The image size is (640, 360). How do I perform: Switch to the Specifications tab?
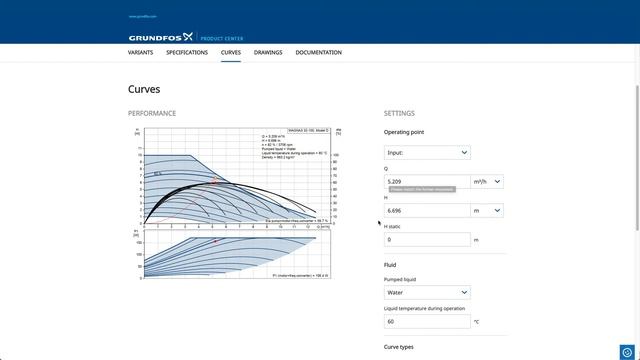(x=187, y=52)
